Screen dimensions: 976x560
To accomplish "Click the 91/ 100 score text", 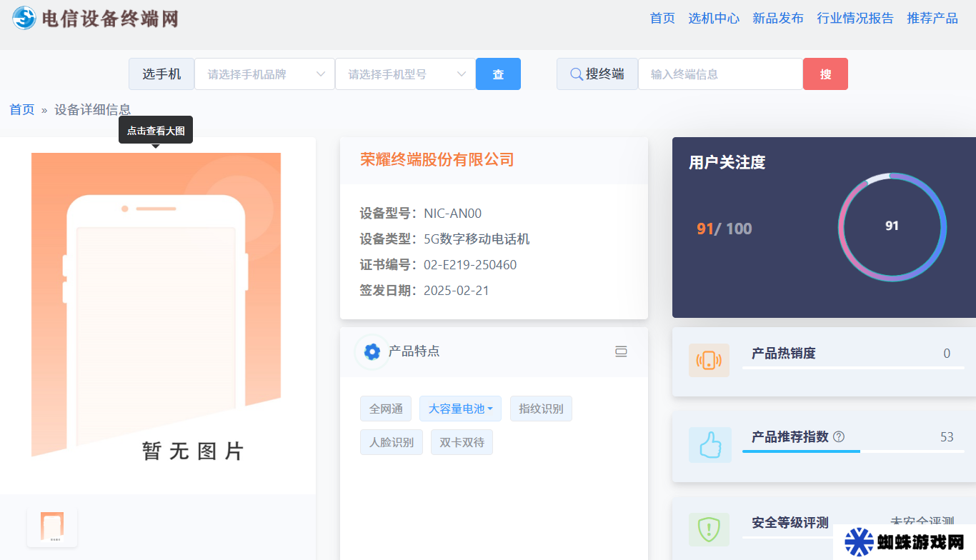I will tap(724, 229).
